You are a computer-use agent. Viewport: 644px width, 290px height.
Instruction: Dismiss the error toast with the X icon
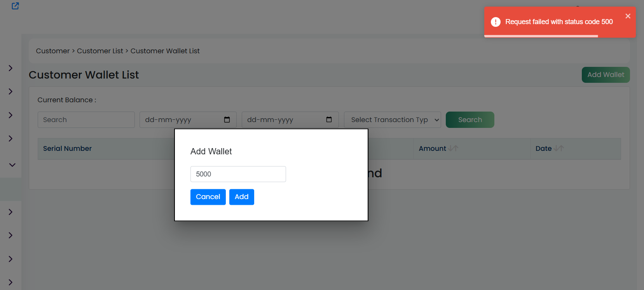pyautogui.click(x=628, y=16)
